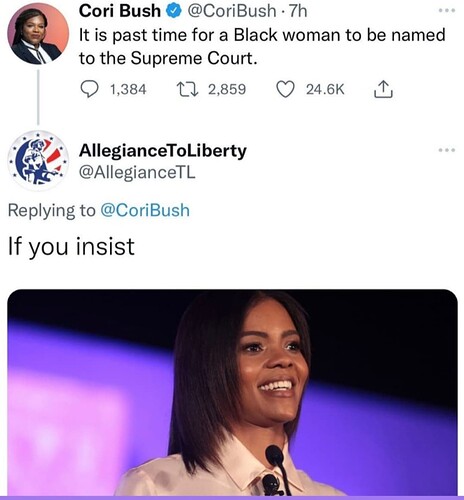Click the blue @CoriBush reply mention
Viewport: 464px width, 500px height.
click(x=145, y=211)
